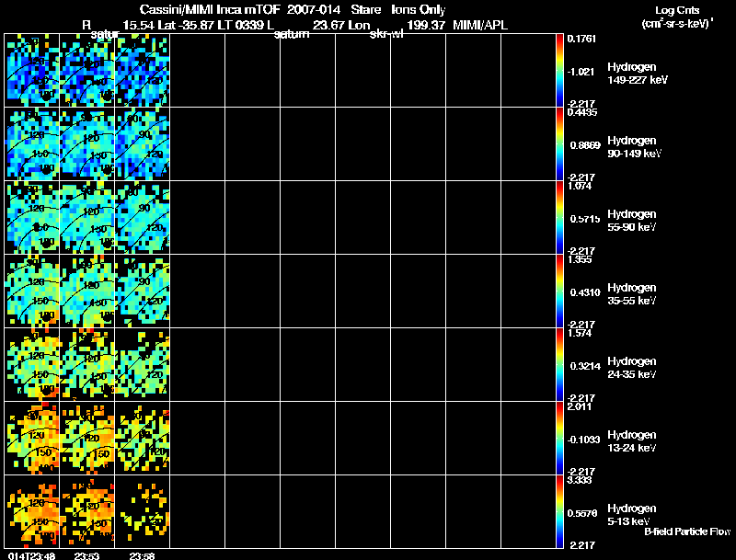Screen dimensions: 736x560
Task: Select the Hydrogen 24-35 keV panel at 23:48
Action: (x=32, y=364)
